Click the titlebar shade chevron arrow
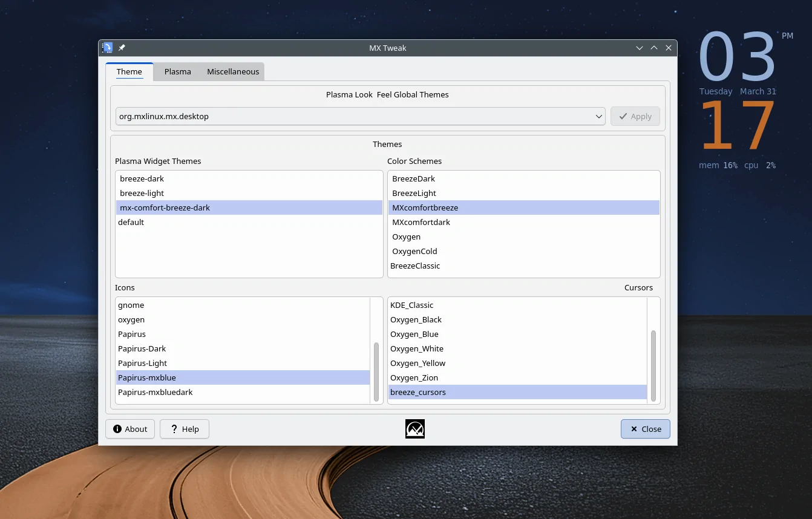The width and height of the screenshot is (812, 519). pos(640,48)
